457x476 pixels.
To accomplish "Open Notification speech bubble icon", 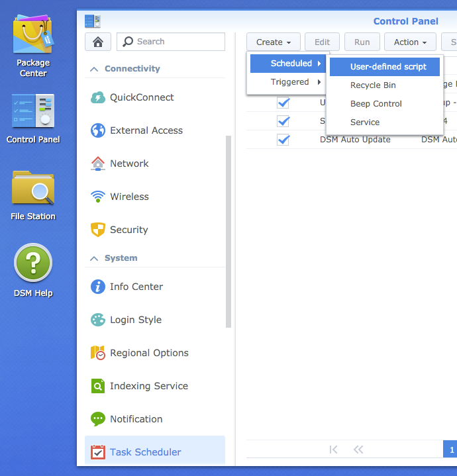I will click(98, 419).
